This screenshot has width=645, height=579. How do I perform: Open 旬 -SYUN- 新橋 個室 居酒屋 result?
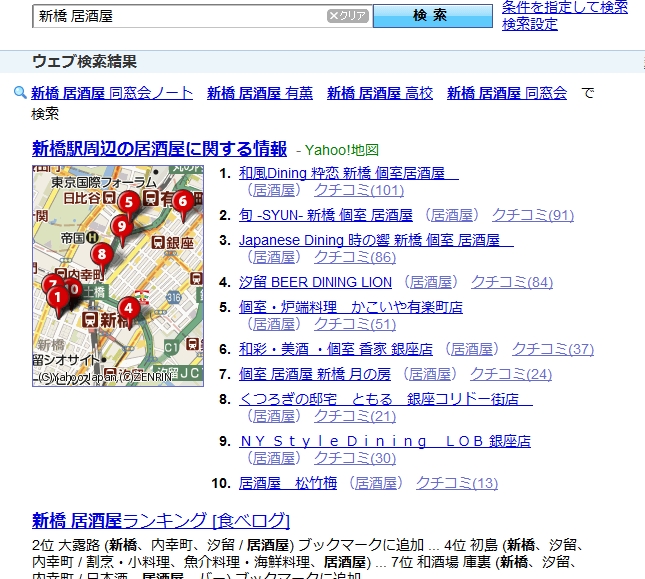(326, 215)
